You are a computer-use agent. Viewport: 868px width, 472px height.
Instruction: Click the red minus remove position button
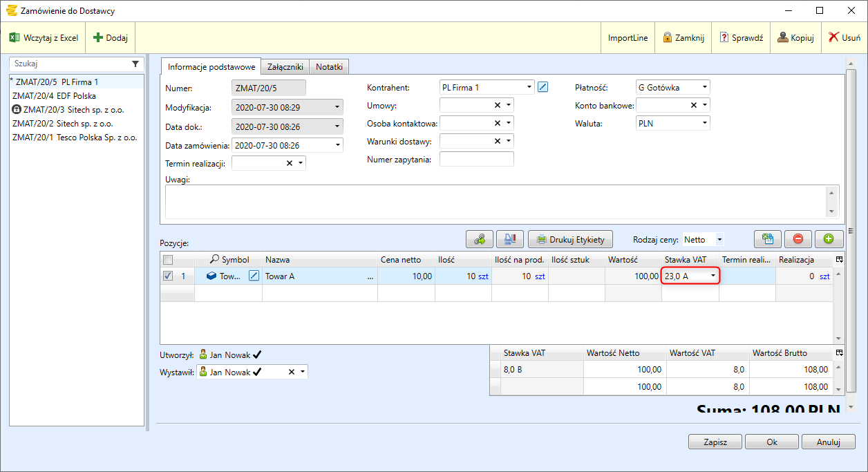[798, 239]
